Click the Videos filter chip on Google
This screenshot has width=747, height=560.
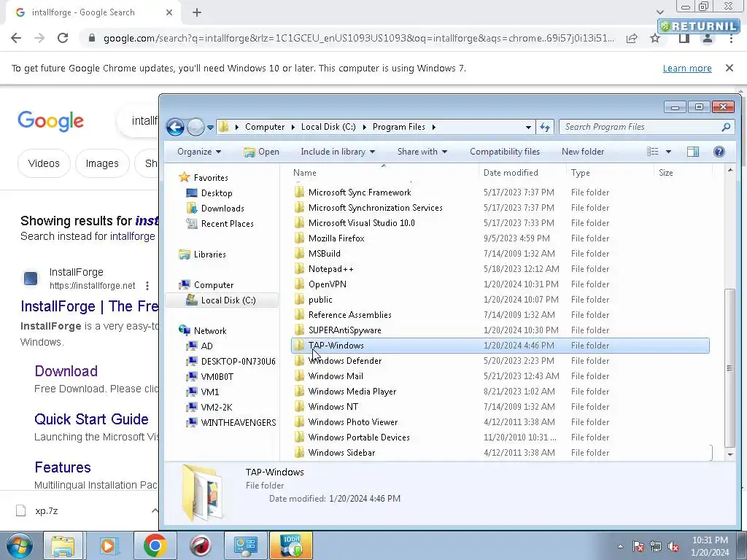[44, 163]
